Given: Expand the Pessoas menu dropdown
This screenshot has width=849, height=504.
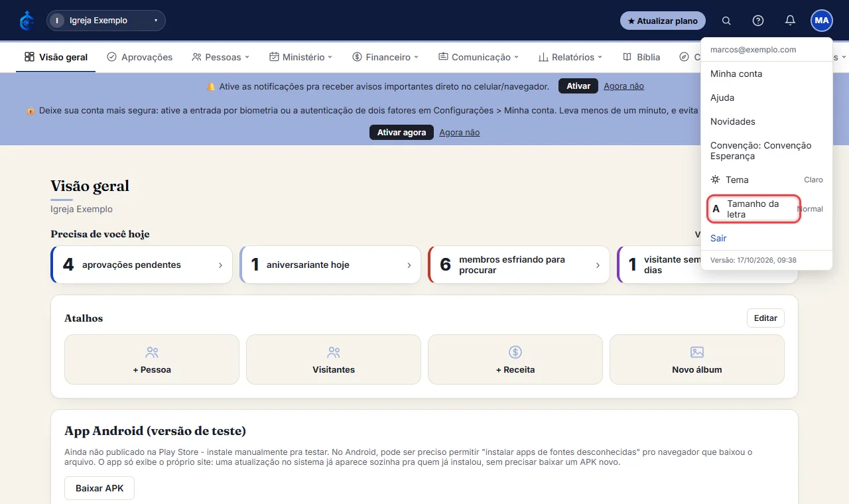Looking at the screenshot, I should point(220,57).
